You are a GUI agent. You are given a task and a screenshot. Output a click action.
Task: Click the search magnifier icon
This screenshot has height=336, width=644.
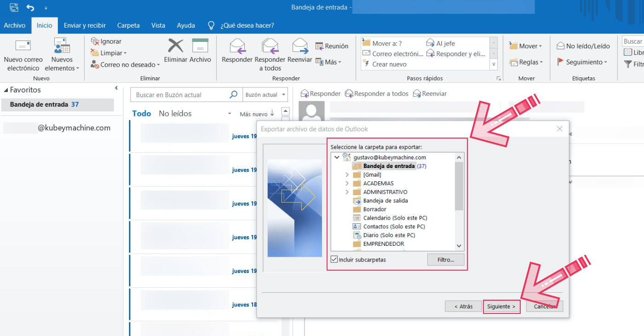234,95
